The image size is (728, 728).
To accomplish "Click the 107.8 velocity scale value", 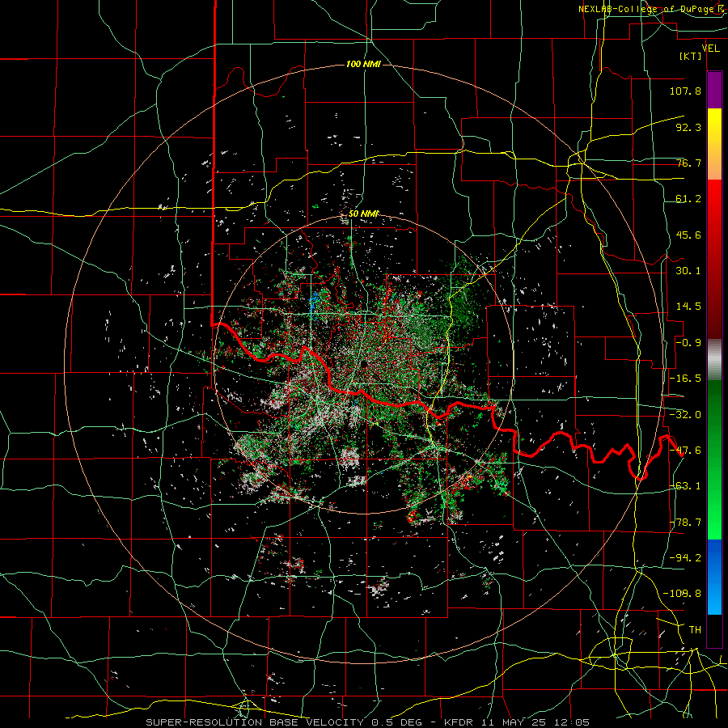I will [685, 91].
